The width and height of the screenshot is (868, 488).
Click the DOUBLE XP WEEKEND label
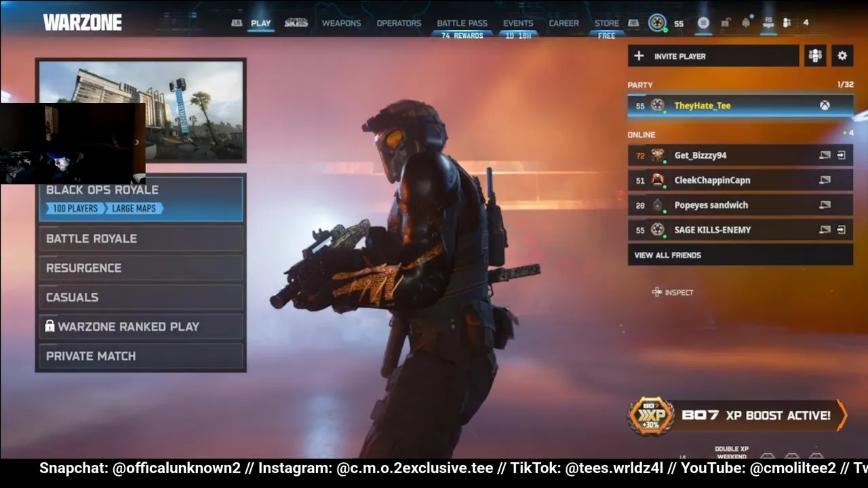pos(732,452)
